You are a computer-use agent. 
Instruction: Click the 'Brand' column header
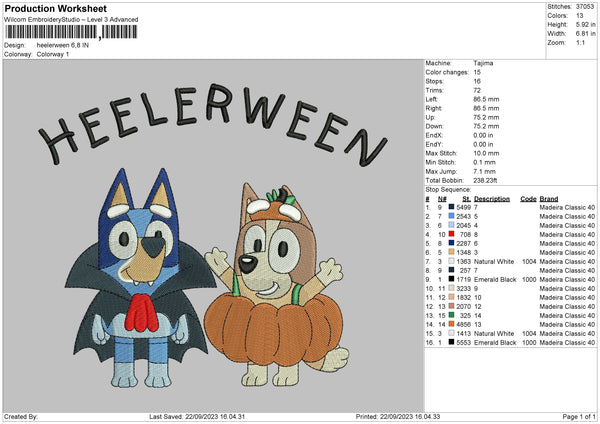pyautogui.click(x=549, y=199)
